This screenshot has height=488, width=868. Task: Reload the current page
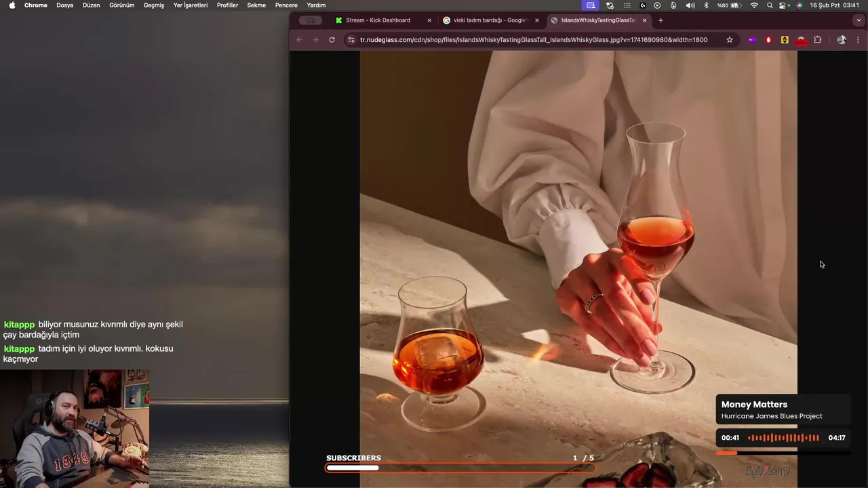coord(332,40)
